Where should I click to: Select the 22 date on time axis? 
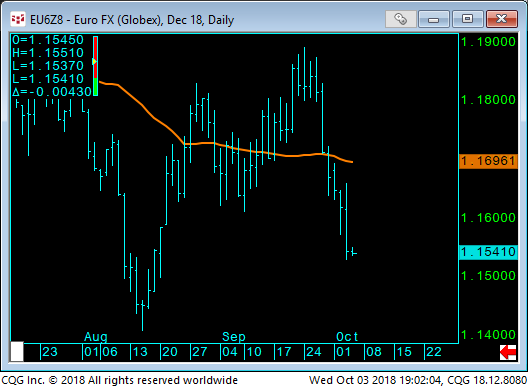pos(434,352)
